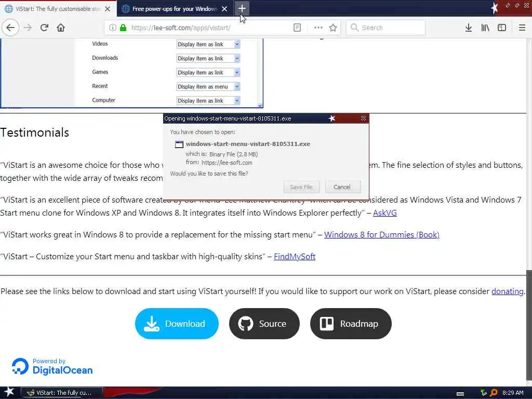The height and width of the screenshot is (399, 532).
Task: Bookmark this page with the star icon
Action: click(x=333, y=28)
